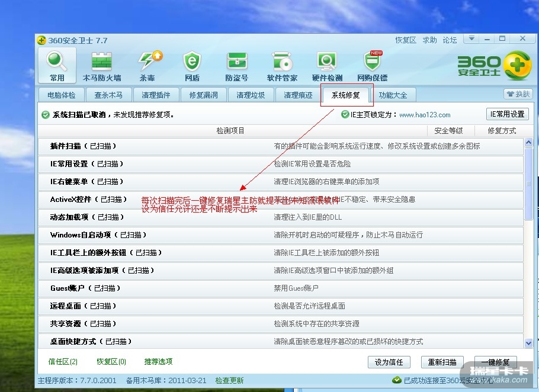Screen dimensions: 539x392
Task: Click the 360 title bar app icon
Action: pyautogui.click(x=41, y=40)
